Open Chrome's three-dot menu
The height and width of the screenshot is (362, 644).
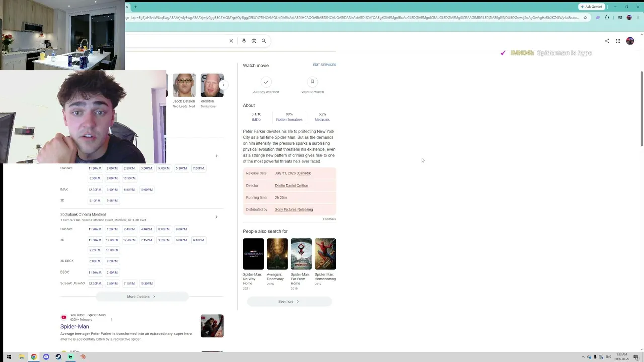pyautogui.click(x=637, y=18)
